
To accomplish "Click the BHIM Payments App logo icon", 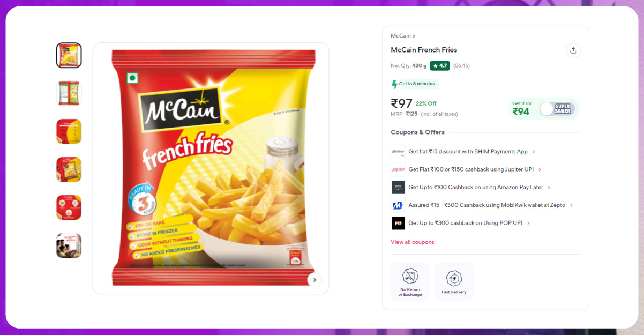I will (398, 152).
